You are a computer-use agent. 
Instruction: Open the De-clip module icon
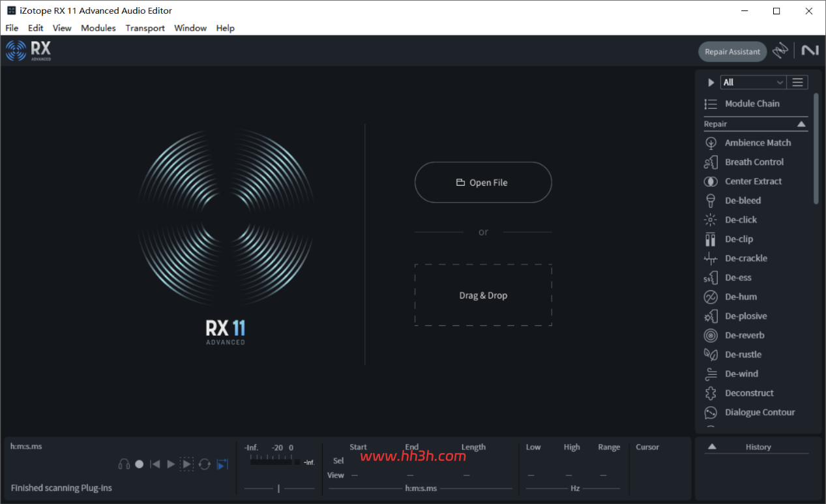pos(711,239)
